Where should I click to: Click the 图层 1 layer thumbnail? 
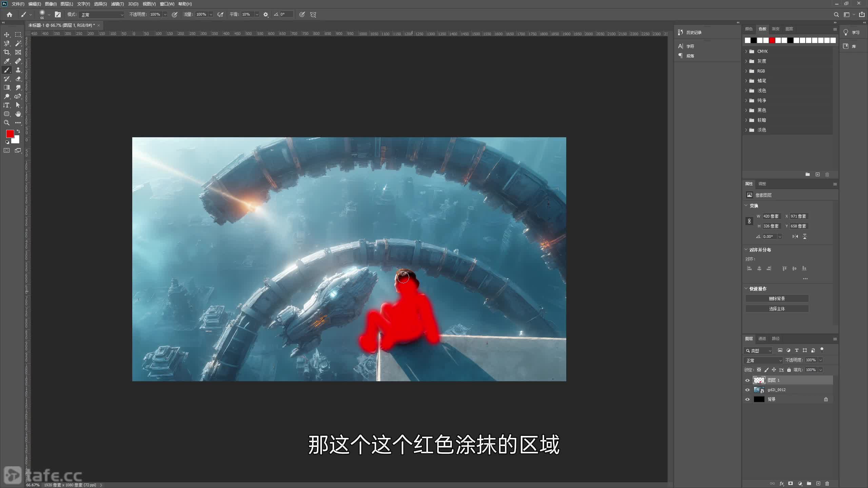coord(759,380)
